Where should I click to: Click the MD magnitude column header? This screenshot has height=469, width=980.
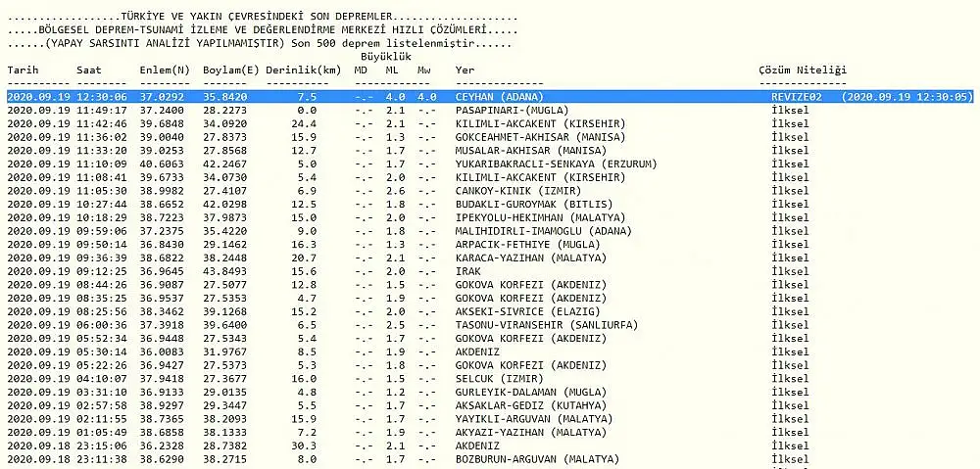pyautogui.click(x=361, y=70)
